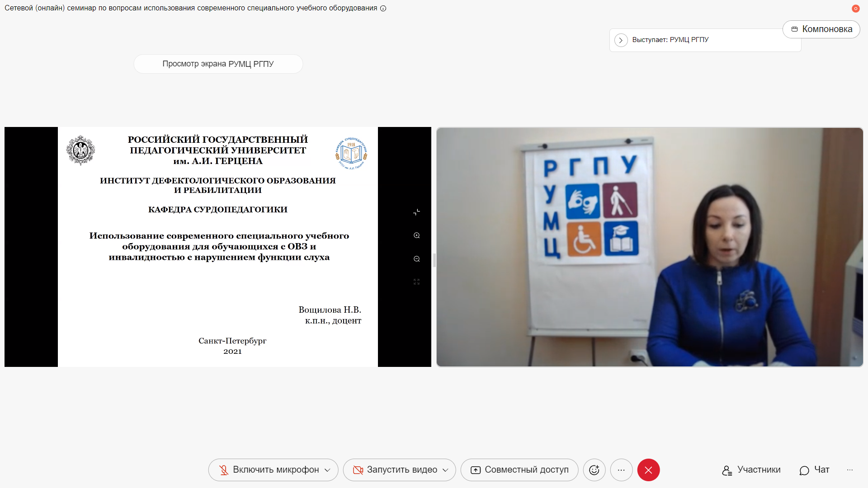Fit shared screen to window icon
Viewport: 868px width, 488px height.
[x=417, y=282]
